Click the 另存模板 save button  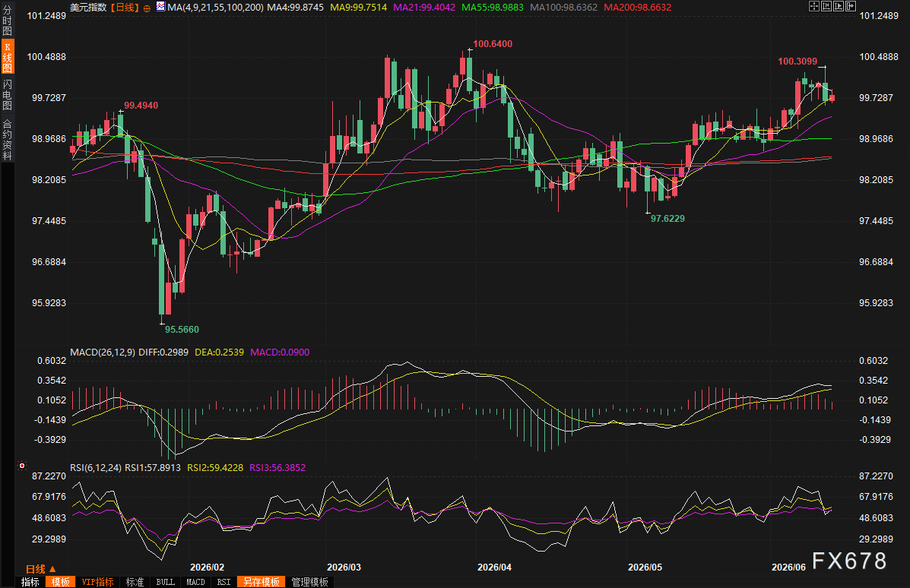point(262,582)
